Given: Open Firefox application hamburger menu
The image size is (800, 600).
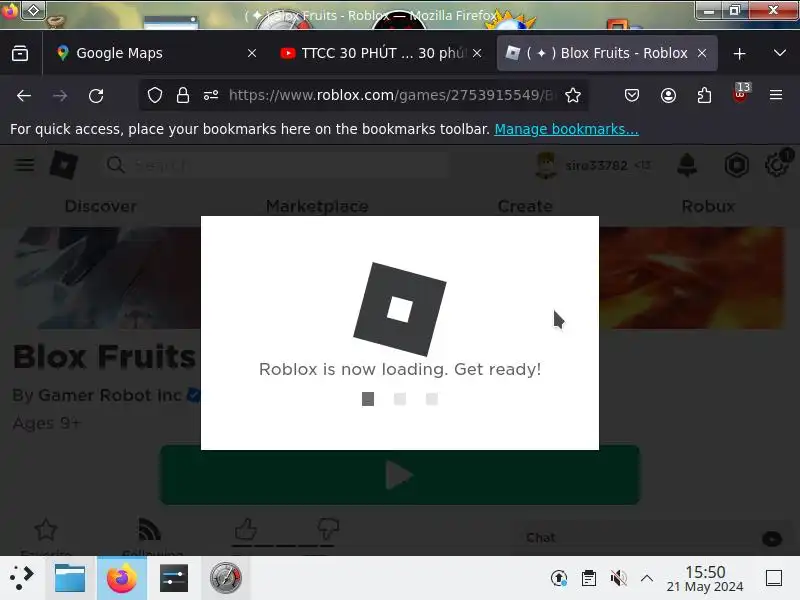Looking at the screenshot, I should click(x=776, y=95).
